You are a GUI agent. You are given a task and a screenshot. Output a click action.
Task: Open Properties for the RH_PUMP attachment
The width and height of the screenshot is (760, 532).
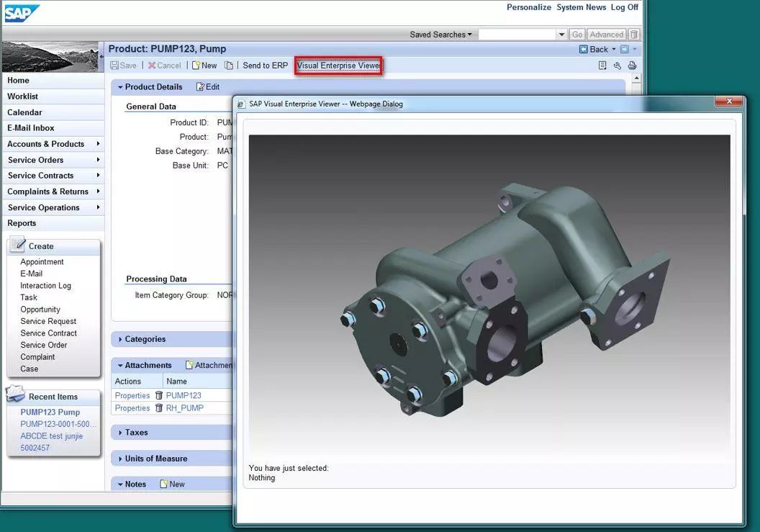coord(132,408)
